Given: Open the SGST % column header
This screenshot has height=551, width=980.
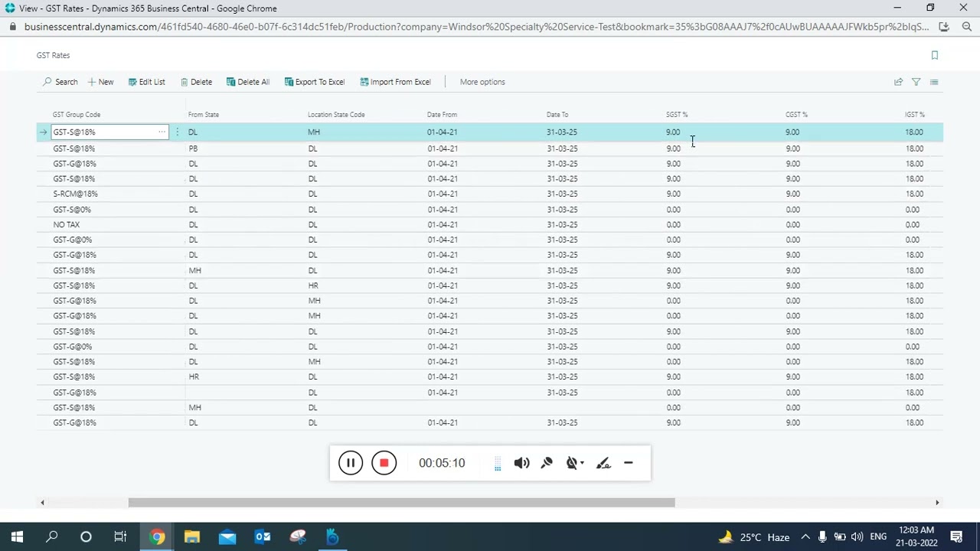Looking at the screenshot, I should coord(677,115).
